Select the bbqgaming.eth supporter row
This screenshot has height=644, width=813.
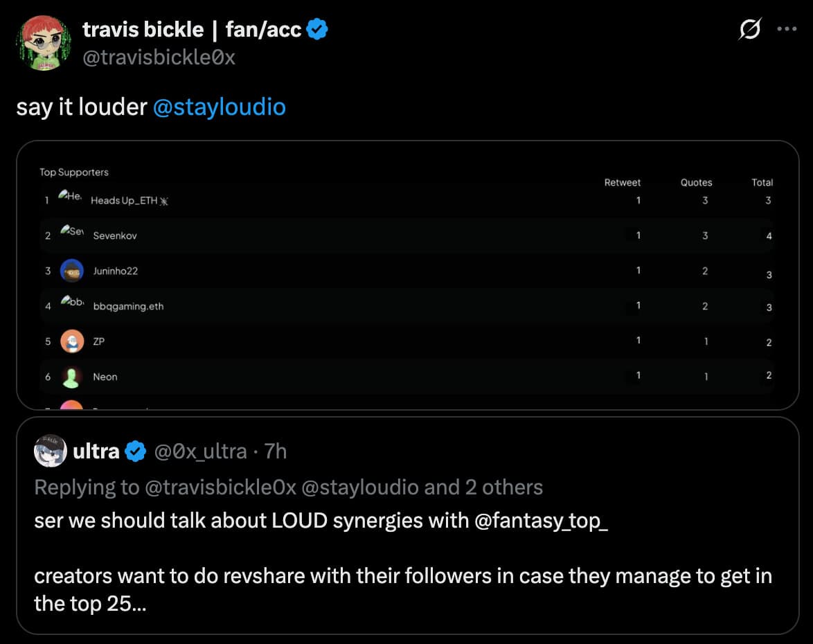pyautogui.click(x=407, y=306)
